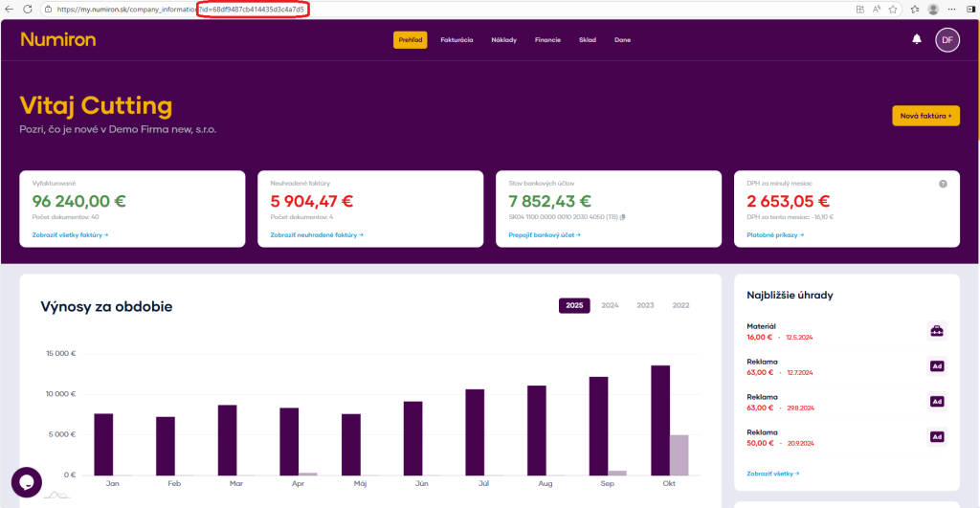The width and height of the screenshot is (980, 508).
Task: Open the Platobné príkazy link
Action: point(774,234)
